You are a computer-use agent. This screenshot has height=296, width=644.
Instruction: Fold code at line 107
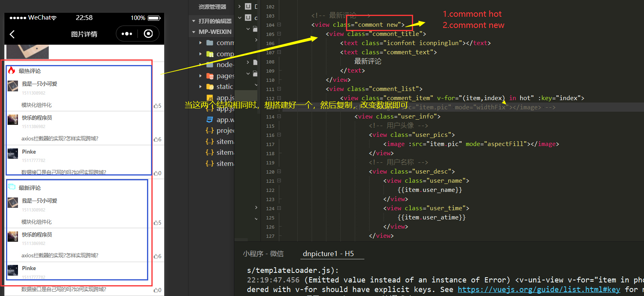point(279,52)
